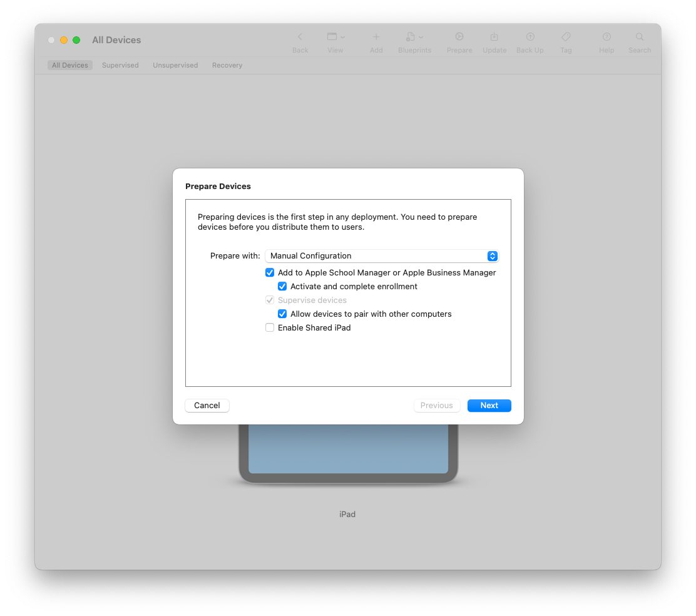The width and height of the screenshot is (696, 616).
Task: Toggle Activate and complete enrollment checkbox
Action: (x=282, y=286)
